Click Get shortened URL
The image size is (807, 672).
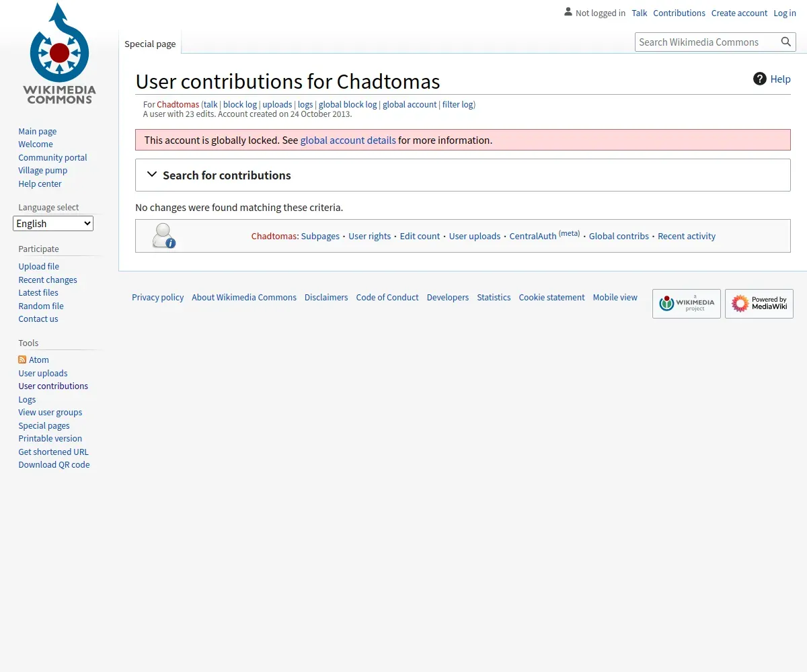pyautogui.click(x=53, y=452)
